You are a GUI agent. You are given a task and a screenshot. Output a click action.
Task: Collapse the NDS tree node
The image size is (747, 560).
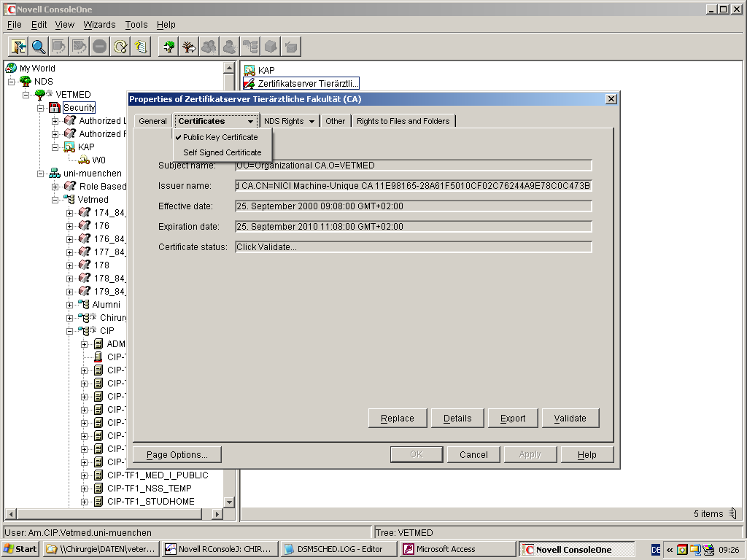(12, 82)
